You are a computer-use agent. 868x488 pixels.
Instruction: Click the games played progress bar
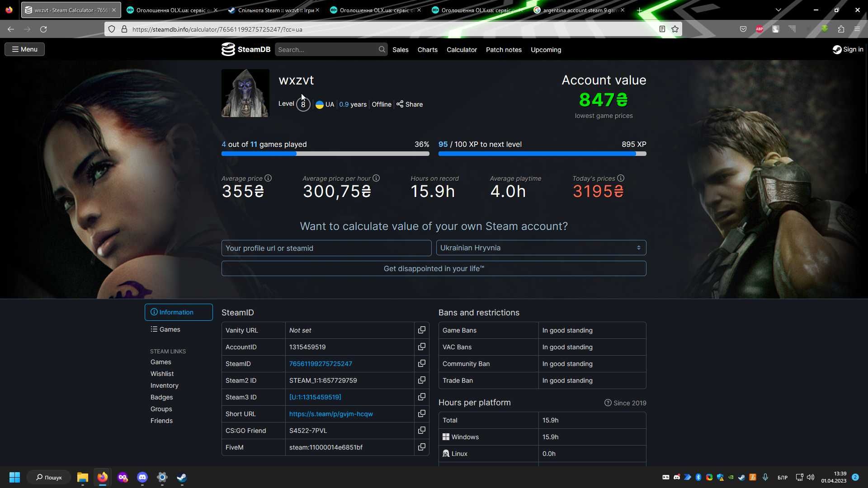click(325, 154)
